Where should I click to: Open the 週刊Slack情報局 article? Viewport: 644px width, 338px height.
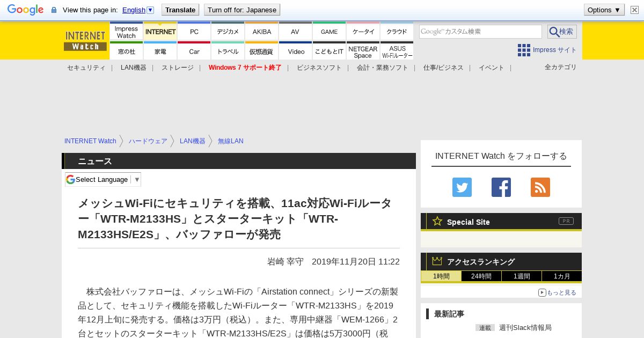(x=525, y=327)
